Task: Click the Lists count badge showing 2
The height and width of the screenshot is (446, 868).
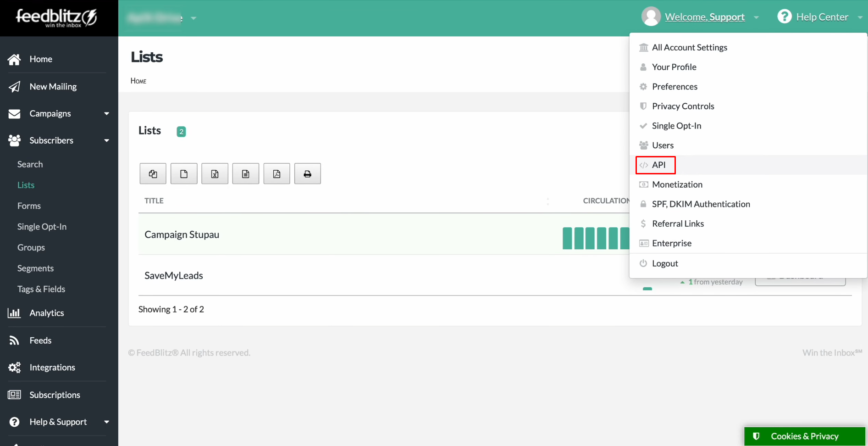Action: coord(181,132)
